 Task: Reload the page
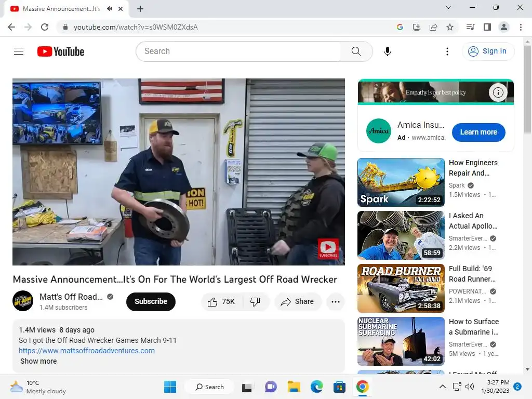[45, 27]
